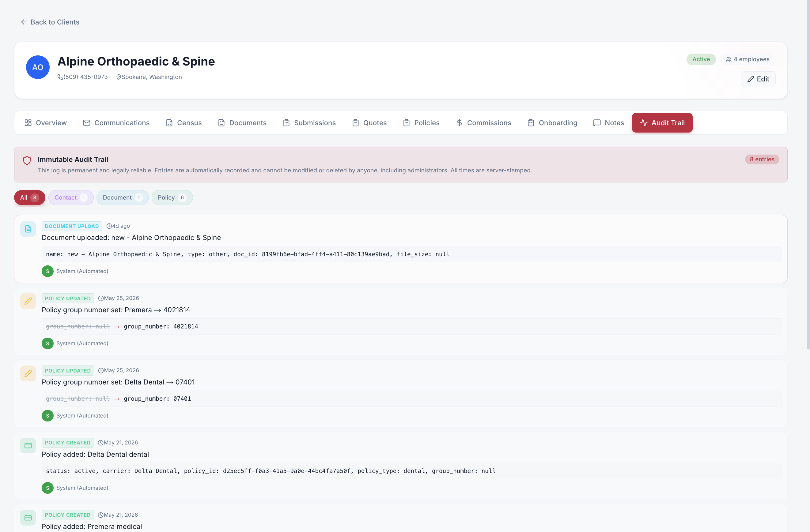The image size is (810, 532).
Task: Click the activity pulse icon on Audit Trail tab
Action: point(644,122)
